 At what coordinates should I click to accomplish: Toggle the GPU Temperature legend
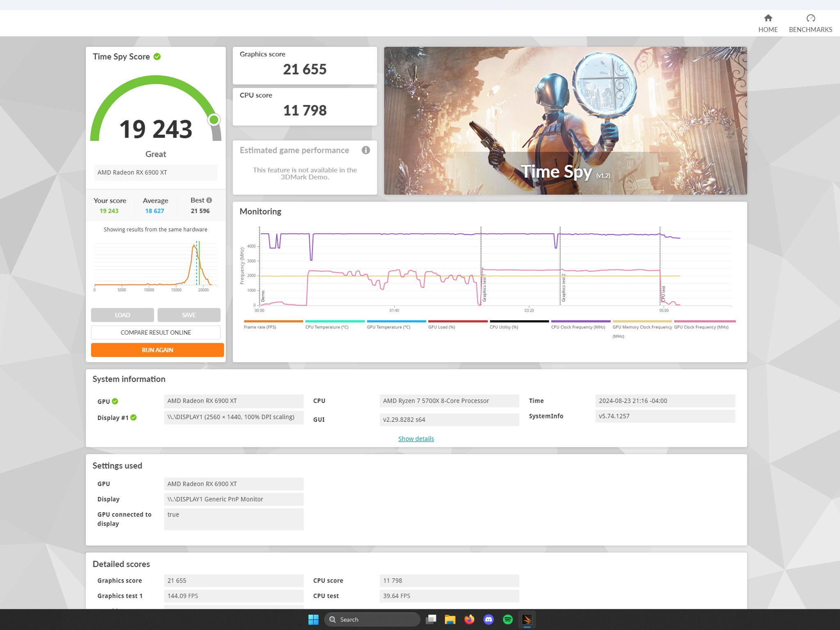pos(396,324)
